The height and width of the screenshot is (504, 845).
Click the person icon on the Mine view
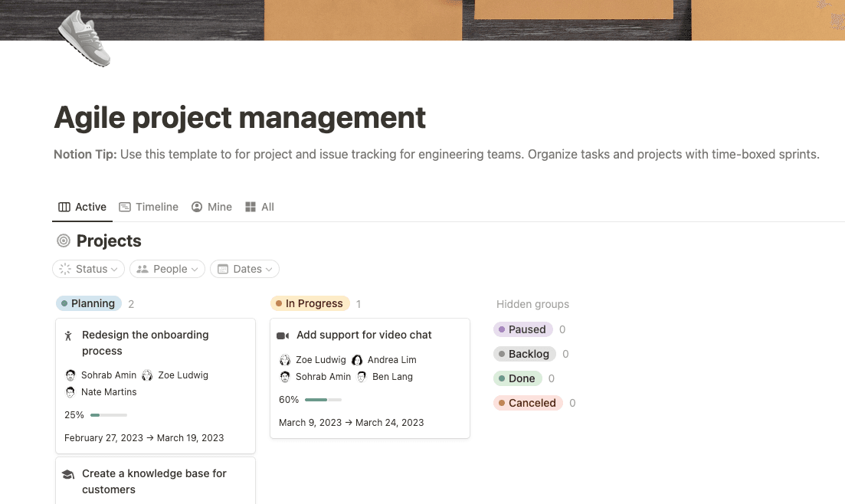[x=196, y=207]
